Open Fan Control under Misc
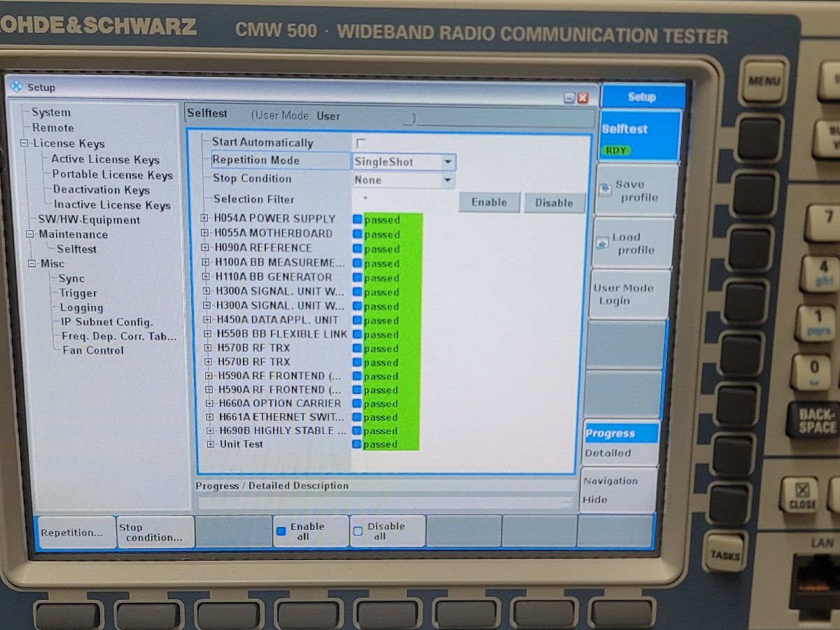Screen dimensions: 840x630 [93, 351]
